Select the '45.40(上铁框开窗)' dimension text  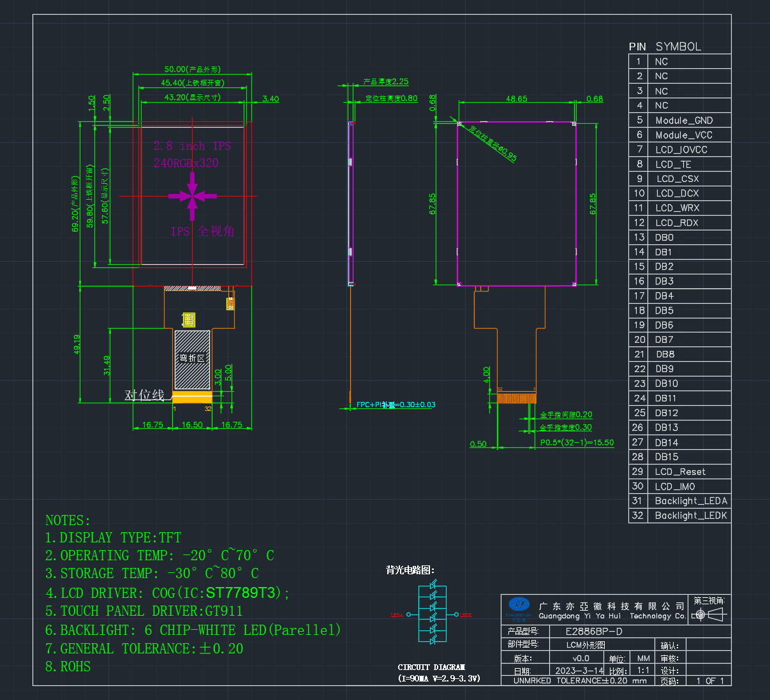pos(192,82)
